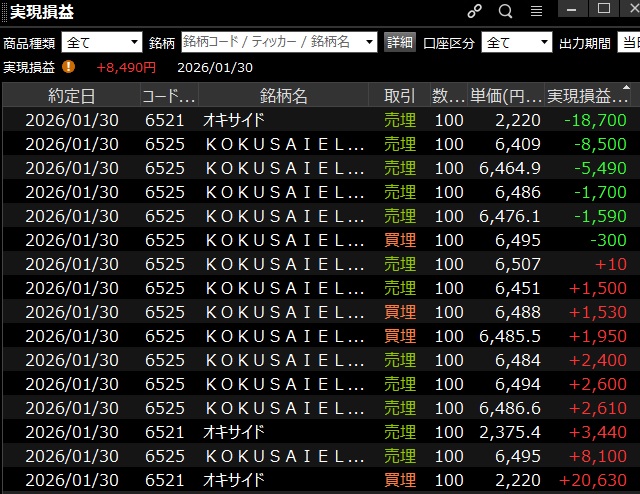This screenshot has height=494, width=640.
Task: Open the hamburger menu icon
Action: coord(536,11)
